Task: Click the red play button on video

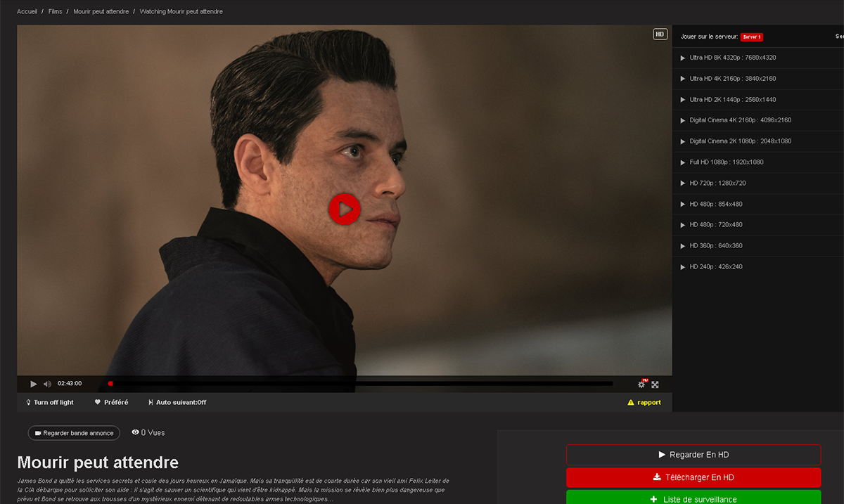Action: [x=344, y=209]
